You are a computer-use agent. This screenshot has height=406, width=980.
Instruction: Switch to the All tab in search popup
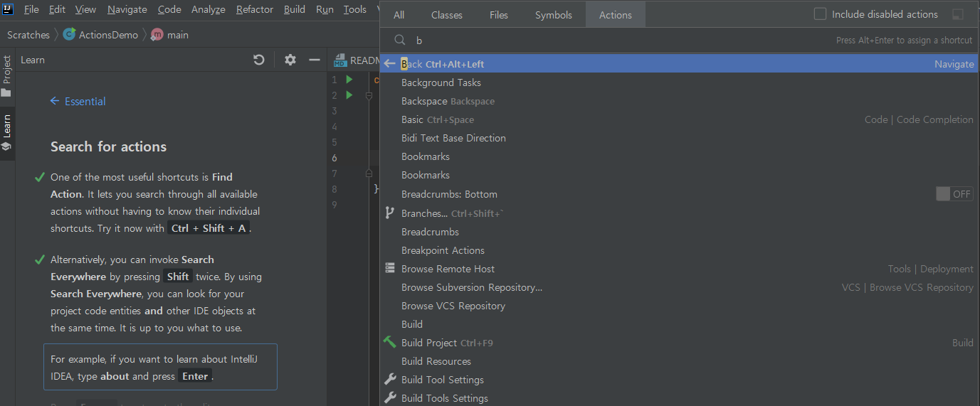pos(399,15)
